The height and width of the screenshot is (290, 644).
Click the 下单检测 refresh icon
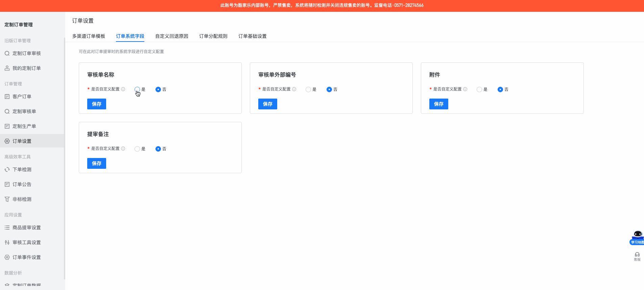click(x=7, y=169)
